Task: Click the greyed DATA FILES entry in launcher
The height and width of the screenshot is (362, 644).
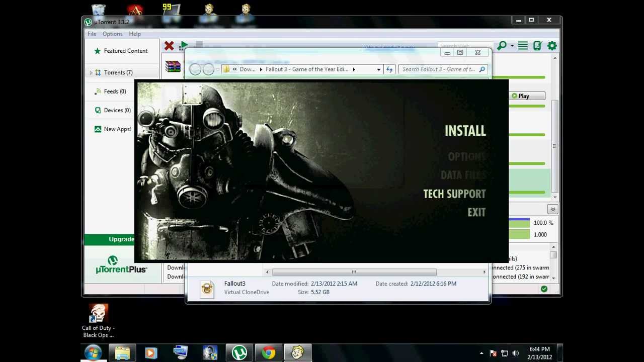Action: (x=463, y=175)
